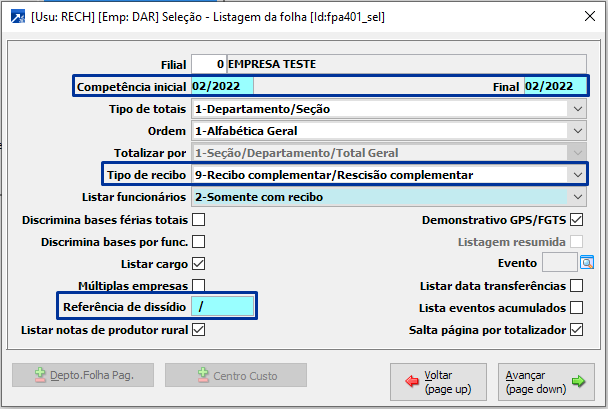608x409 pixels.
Task: Click the Listagem resumida checkbox
Action: 576,242
